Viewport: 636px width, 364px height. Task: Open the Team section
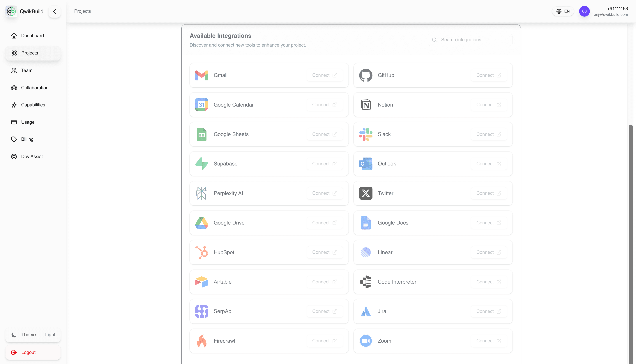click(33, 70)
